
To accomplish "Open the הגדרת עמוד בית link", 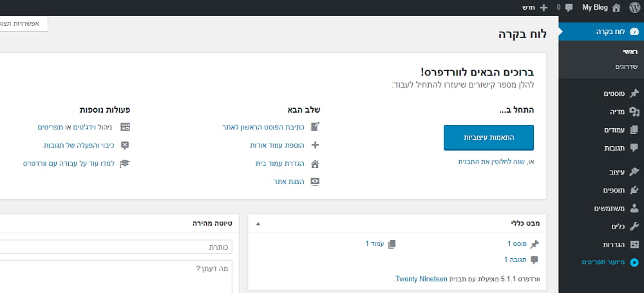I will pos(279,164).
